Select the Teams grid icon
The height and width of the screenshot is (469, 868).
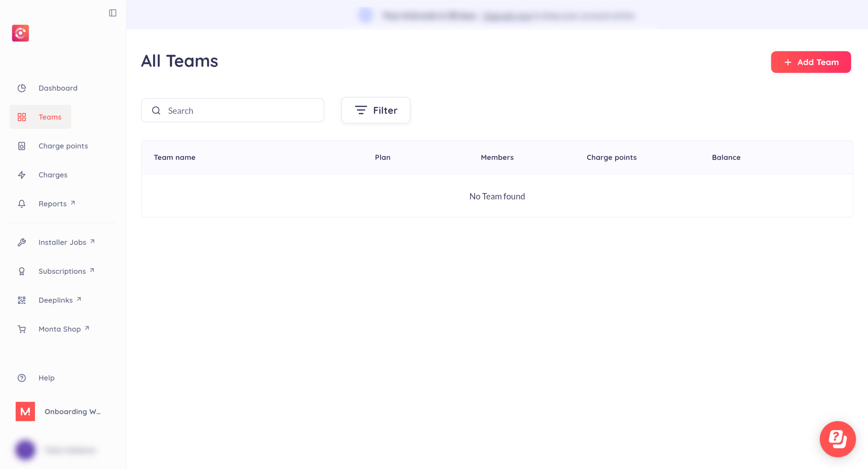coord(22,117)
